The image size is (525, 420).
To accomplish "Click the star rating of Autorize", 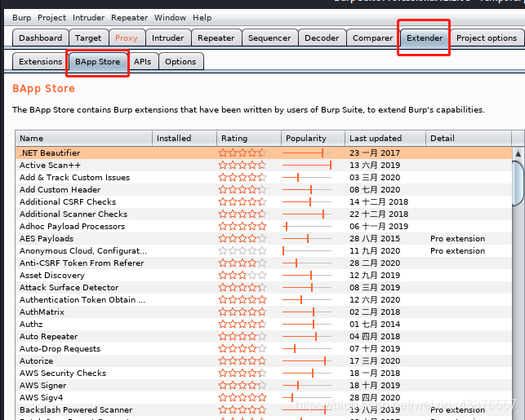I will tap(242, 360).
